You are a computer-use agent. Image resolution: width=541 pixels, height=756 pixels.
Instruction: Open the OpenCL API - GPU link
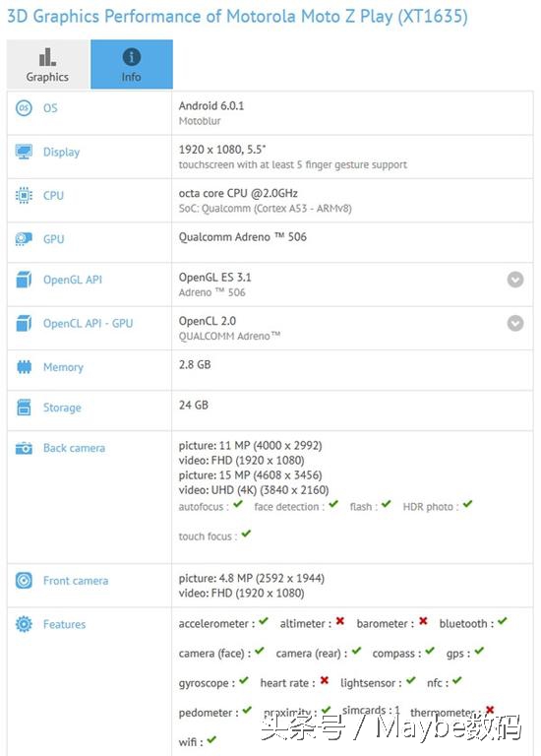tap(89, 324)
